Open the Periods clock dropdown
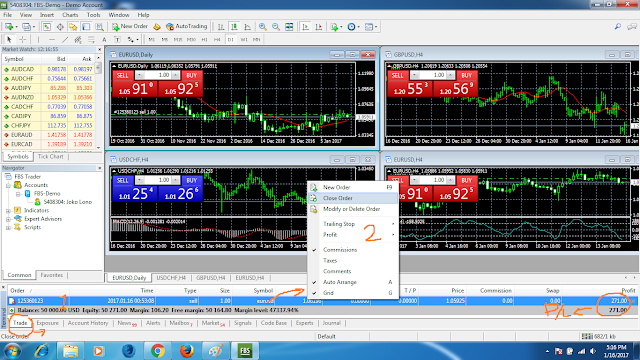Screen dimensions: 640x360 (353, 27)
